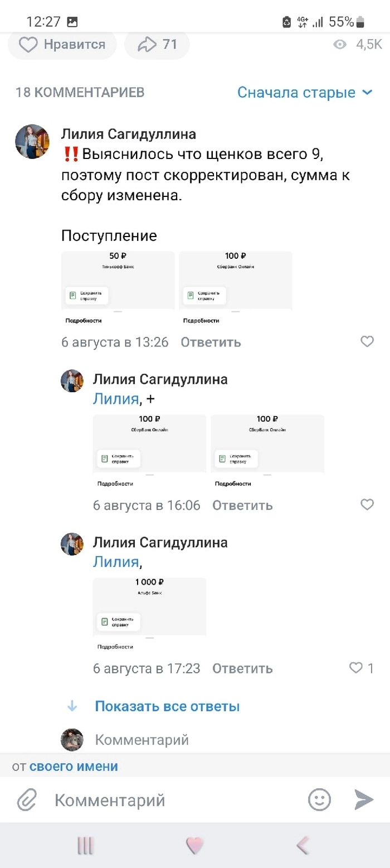The width and height of the screenshot is (390, 868).
Task: Tap the paperclip attachment icon
Action: 27,801
